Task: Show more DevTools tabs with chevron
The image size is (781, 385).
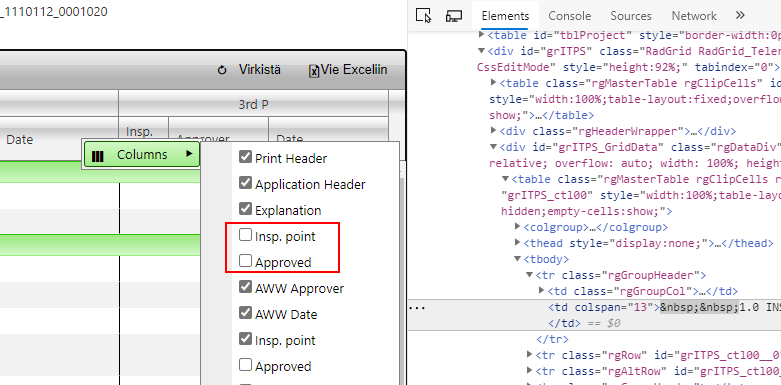Action: 740,15
